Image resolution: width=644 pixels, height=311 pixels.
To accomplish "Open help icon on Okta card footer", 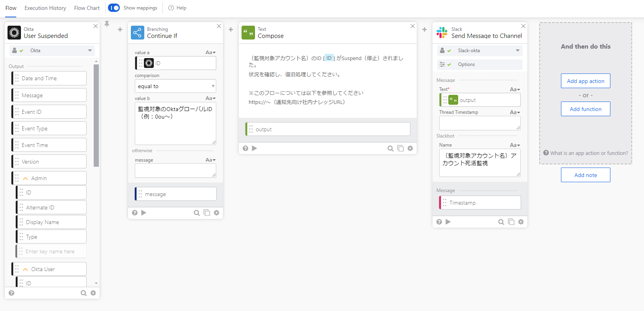I will tap(11, 293).
